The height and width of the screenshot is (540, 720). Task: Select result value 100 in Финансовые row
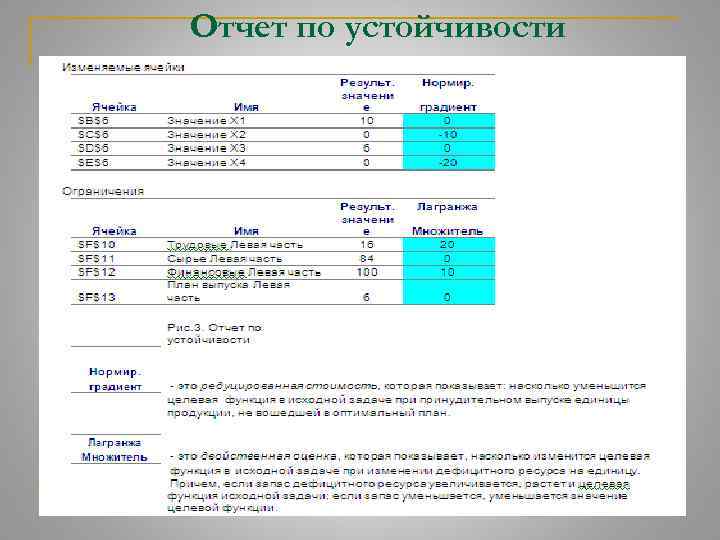click(x=367, y=272)
